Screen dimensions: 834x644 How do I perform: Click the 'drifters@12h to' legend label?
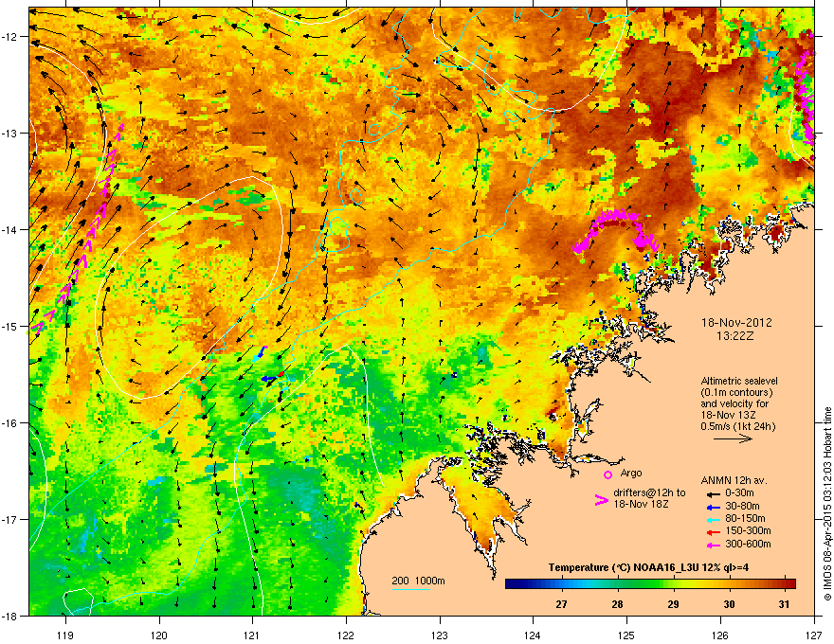(649, 493)
